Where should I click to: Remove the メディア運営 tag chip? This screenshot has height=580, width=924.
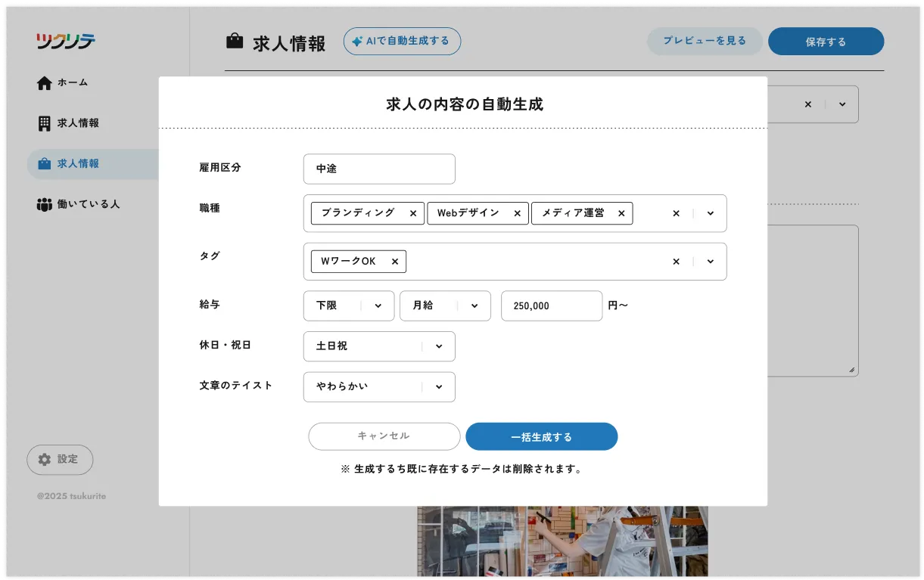click(621, 213)
